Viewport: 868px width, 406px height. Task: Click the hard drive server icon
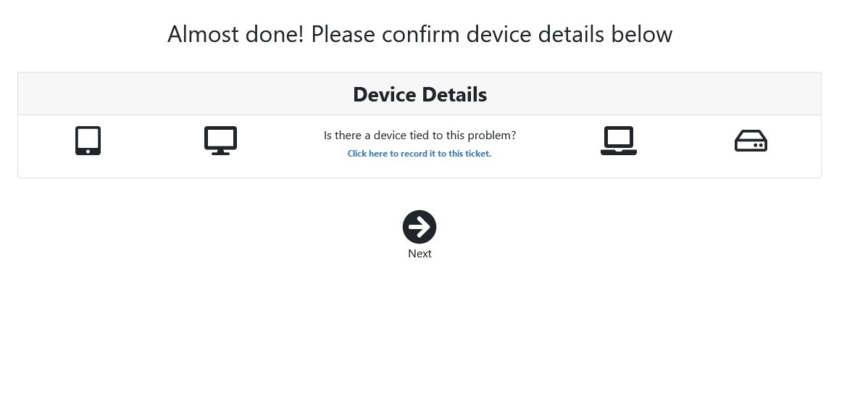point(751,141)
